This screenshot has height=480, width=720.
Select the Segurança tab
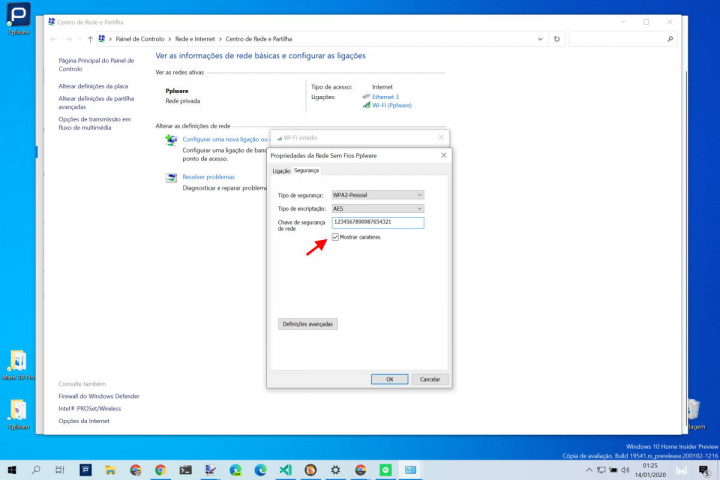pos(307,172)
